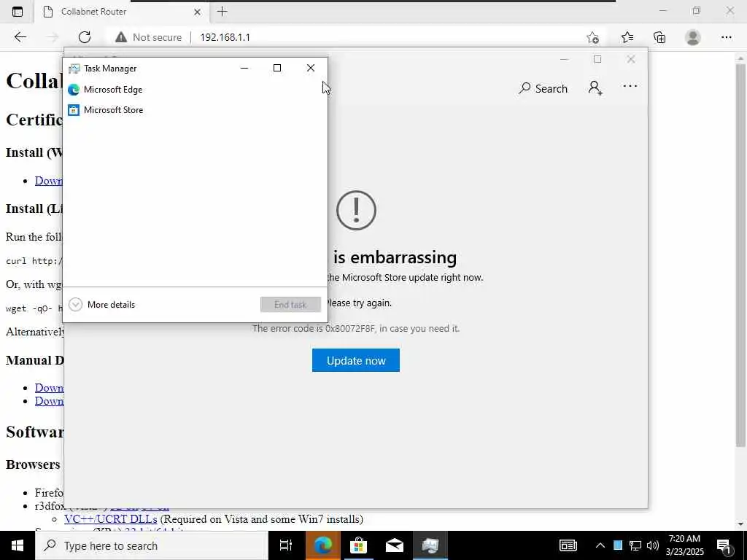Select Microsoft Edge in Task Manager list

click(195, 90)
